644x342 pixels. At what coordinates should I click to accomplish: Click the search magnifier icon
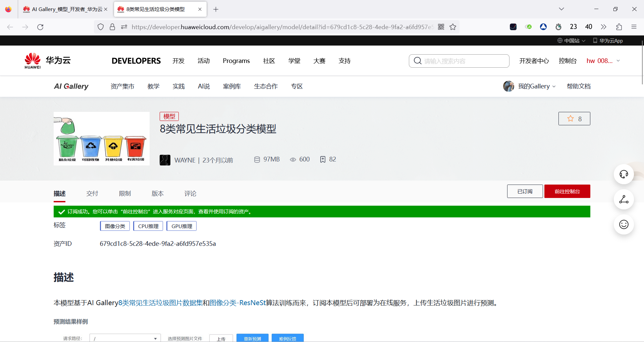click(x=418, y=61)
